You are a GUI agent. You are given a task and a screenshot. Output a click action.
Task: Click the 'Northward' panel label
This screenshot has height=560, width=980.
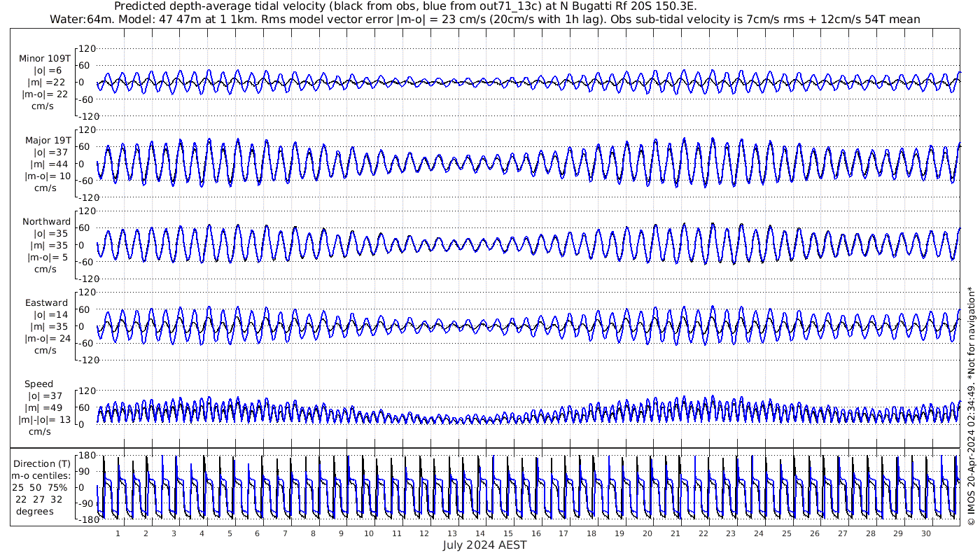(x=47, y=222)
